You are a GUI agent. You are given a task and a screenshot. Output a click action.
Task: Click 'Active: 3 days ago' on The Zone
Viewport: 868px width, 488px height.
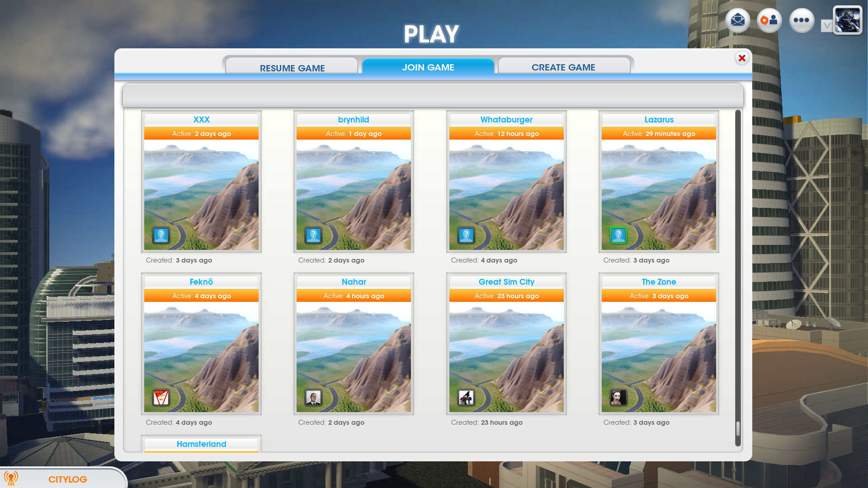pos(659,296)
